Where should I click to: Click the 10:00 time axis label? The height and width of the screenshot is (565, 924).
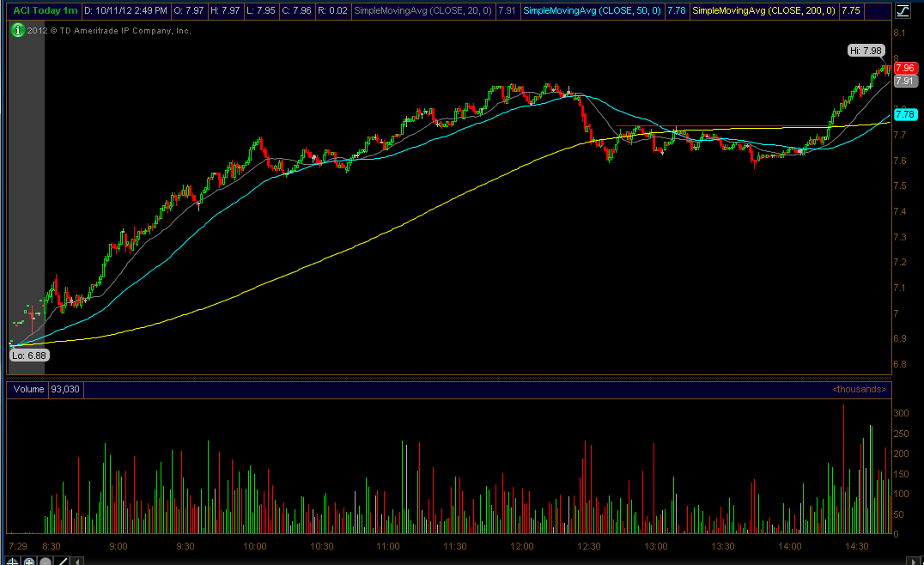pos(254,546)
